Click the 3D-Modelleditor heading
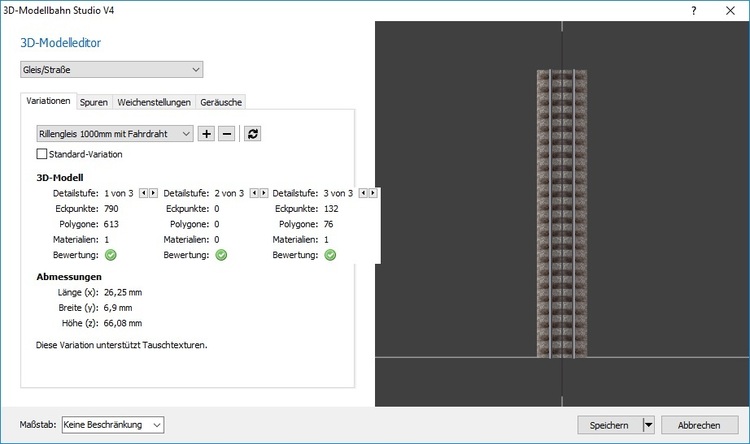Screen dimensions: 750x444 (x=61, y=43)
